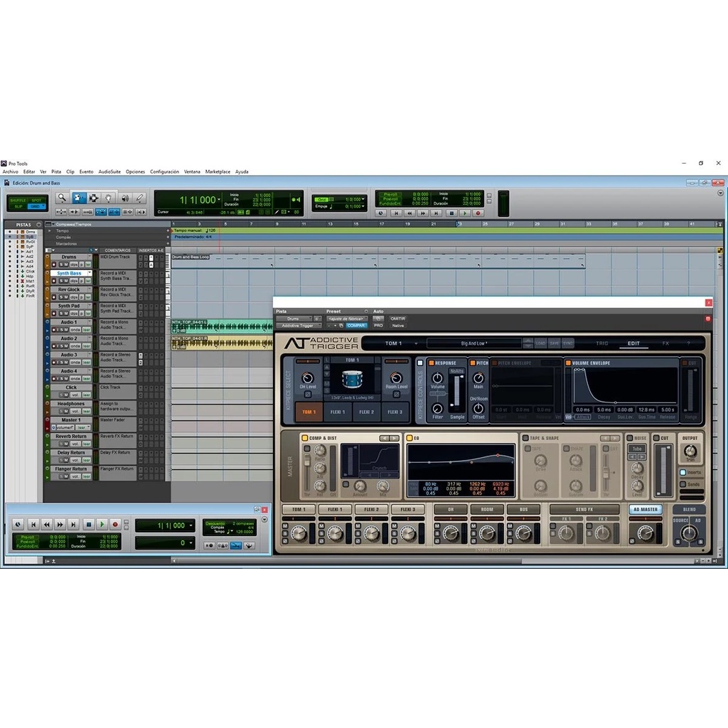Select the Scrubber speaker tool
This screenshot has width=728, height=728.
pos(124,198)
